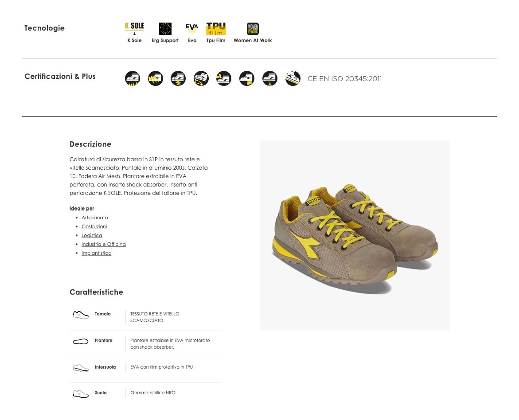Select the heel shock absorption spring icon
The image size is (519, 420).
click(x=247, y=79)
